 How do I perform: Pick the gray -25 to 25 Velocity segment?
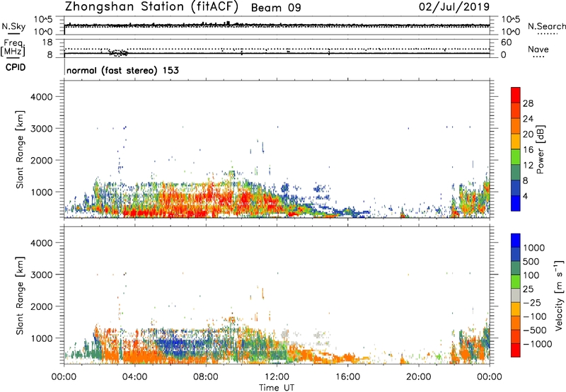516,295
